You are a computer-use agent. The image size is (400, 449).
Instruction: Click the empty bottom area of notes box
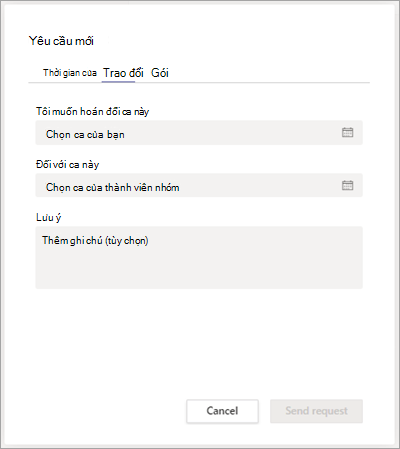(x=199, y=272)
